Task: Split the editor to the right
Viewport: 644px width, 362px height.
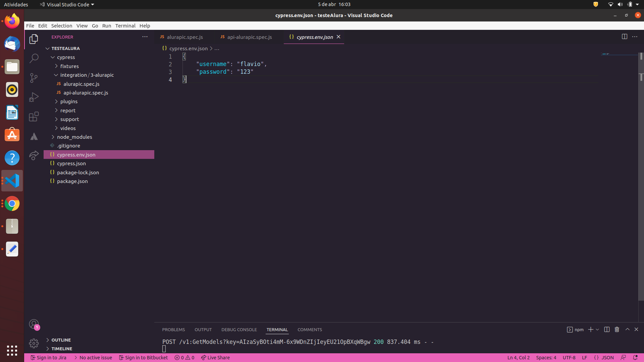Action: tap(624, 37)
